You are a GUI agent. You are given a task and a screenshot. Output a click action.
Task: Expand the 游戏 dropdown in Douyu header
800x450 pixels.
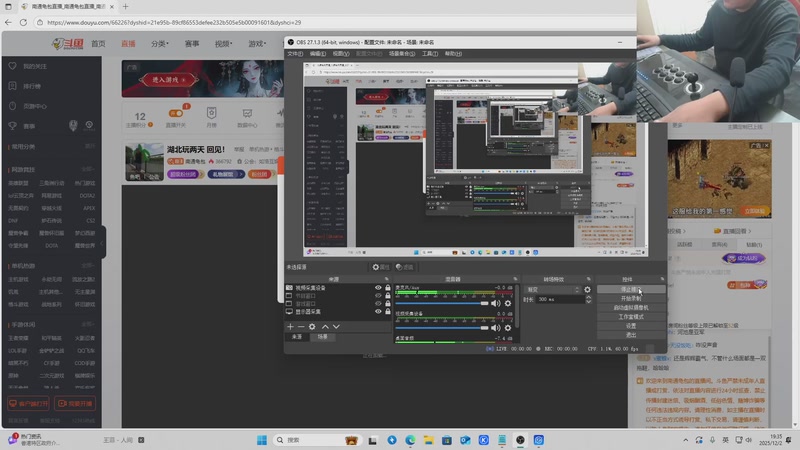[x=257, y=44]
